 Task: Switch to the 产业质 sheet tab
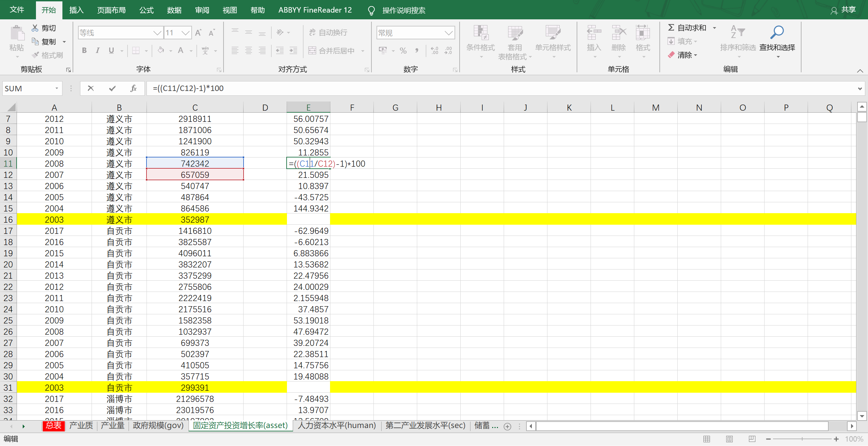[81, 425]
